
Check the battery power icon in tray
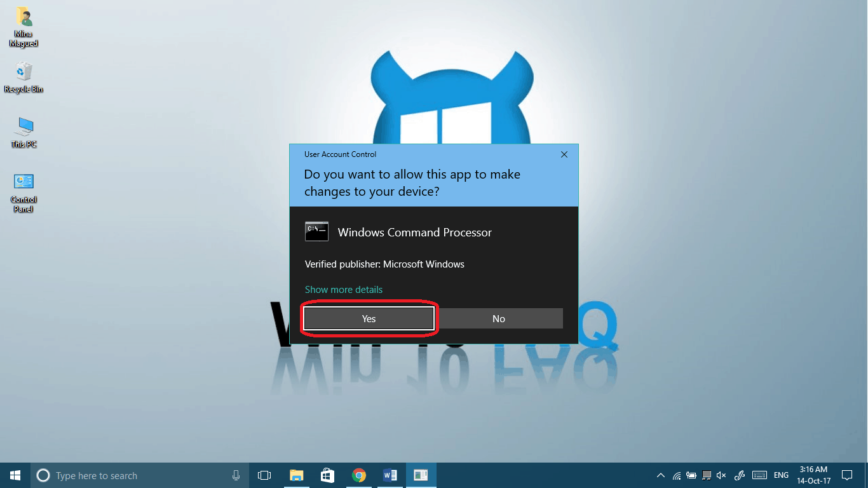click(691, 475)
